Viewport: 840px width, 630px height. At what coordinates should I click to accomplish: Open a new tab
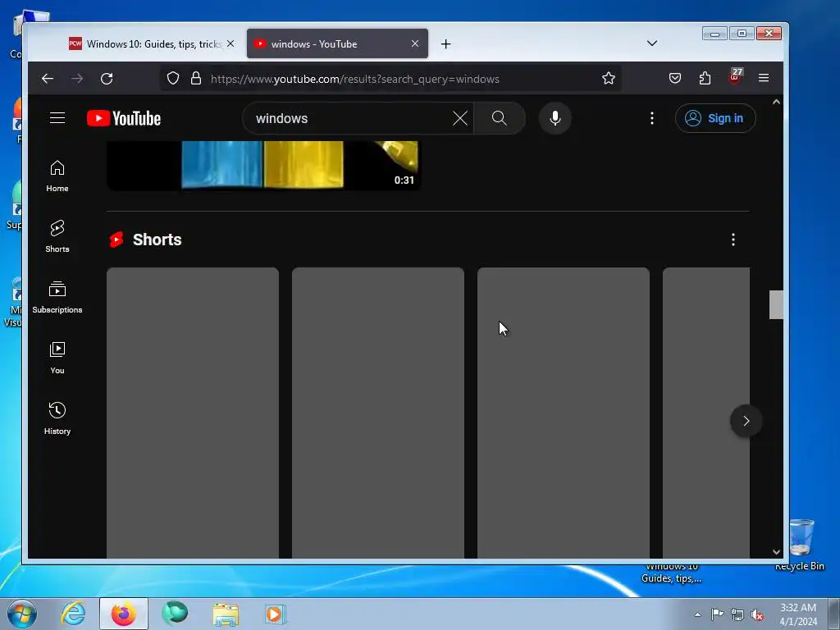coord(445,44)
